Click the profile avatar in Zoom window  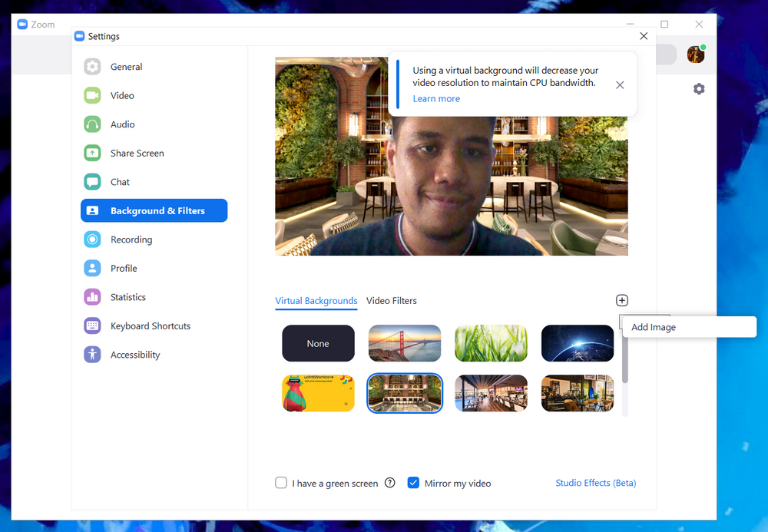(696, 55)
